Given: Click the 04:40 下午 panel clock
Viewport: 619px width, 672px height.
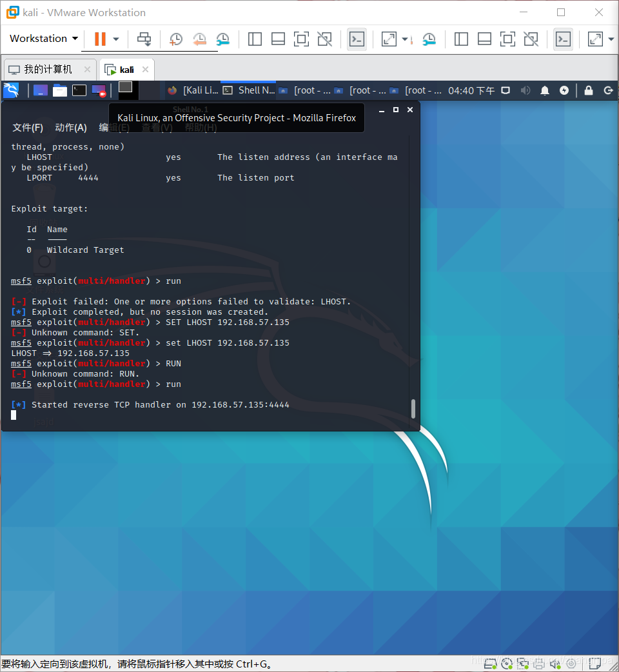Looking at the screenshot, I should pyautogui.click(x=471, y=91).
